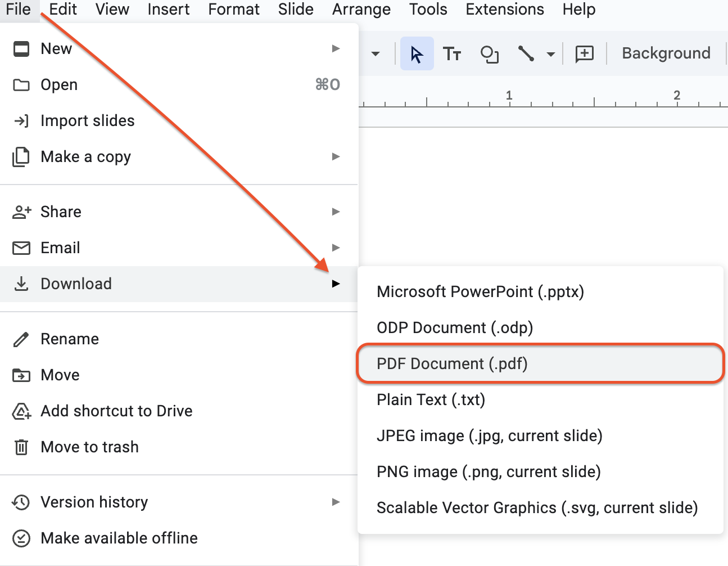Viewport: 728px width, 566px height.
Task: Select Import slides menu entry
Action: click(x=179, y=121)
